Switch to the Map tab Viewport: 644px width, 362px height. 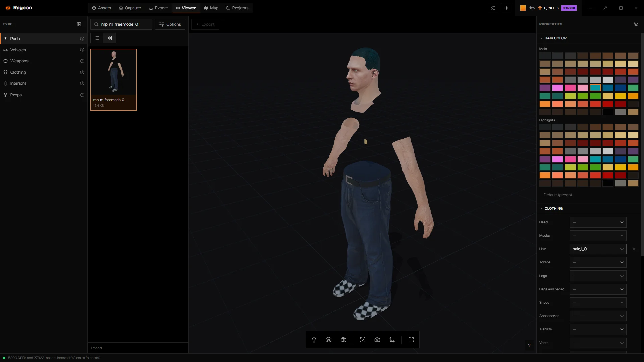click(x=211, y=8)
